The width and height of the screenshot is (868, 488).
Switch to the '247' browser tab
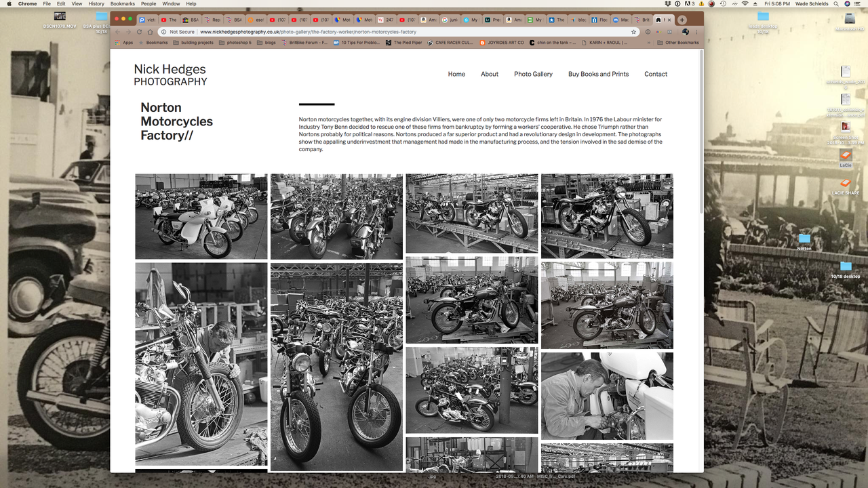[x=386, y=20]
